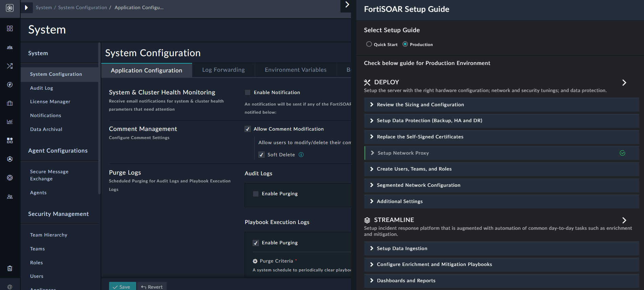Expand Setup Network Proxy item
The width and height of the screenshot is (644, 290).
(501, 153)
